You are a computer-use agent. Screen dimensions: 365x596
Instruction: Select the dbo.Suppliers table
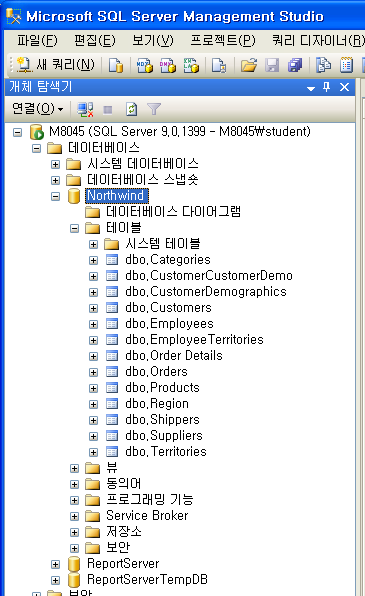164,436
